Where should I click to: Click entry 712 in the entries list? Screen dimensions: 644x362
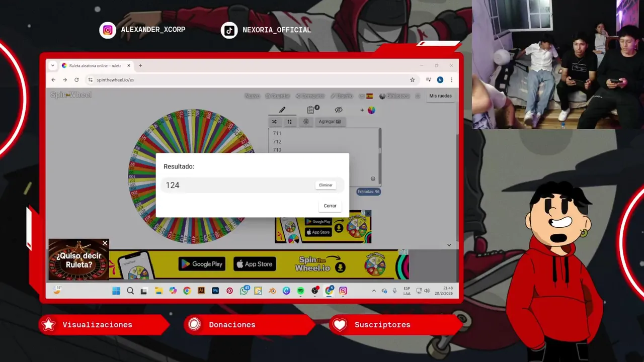pos(277,142)
